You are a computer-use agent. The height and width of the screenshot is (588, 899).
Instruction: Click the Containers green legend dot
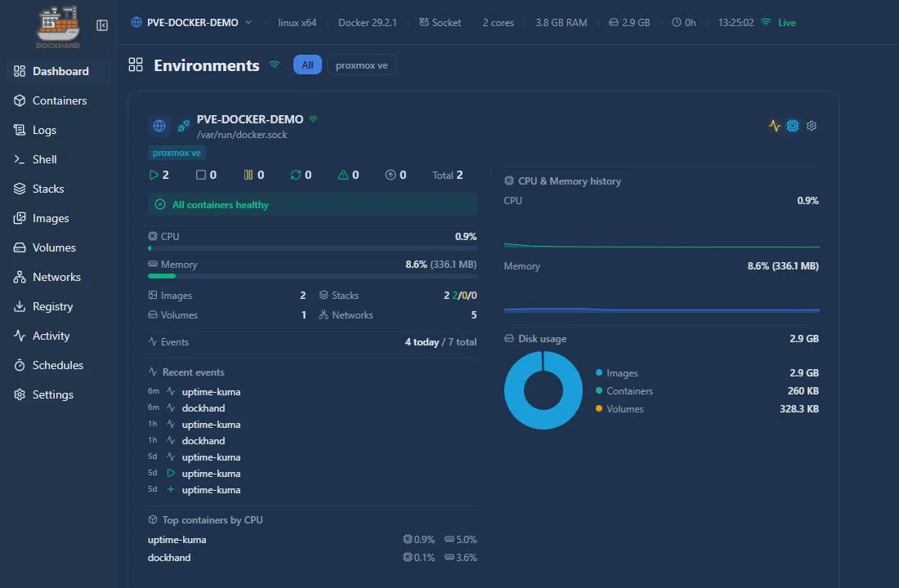tap(599, 390)
